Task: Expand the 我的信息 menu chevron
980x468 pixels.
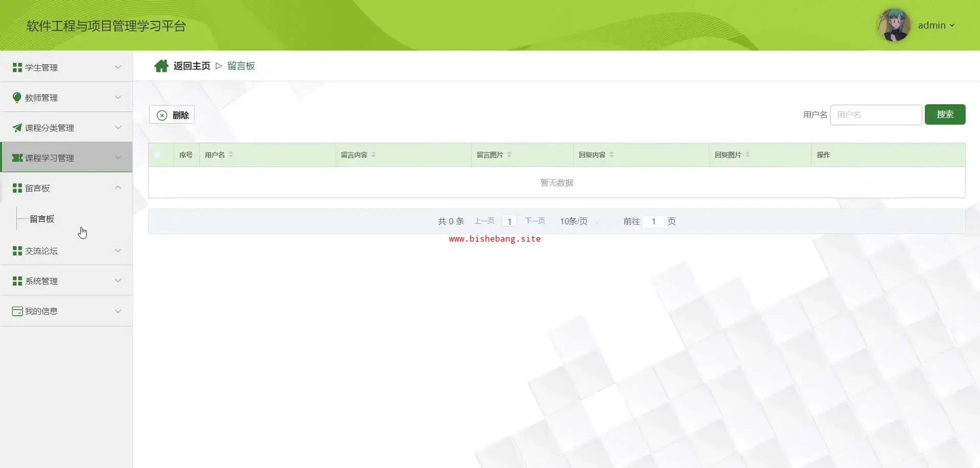Action: point(118,311)
